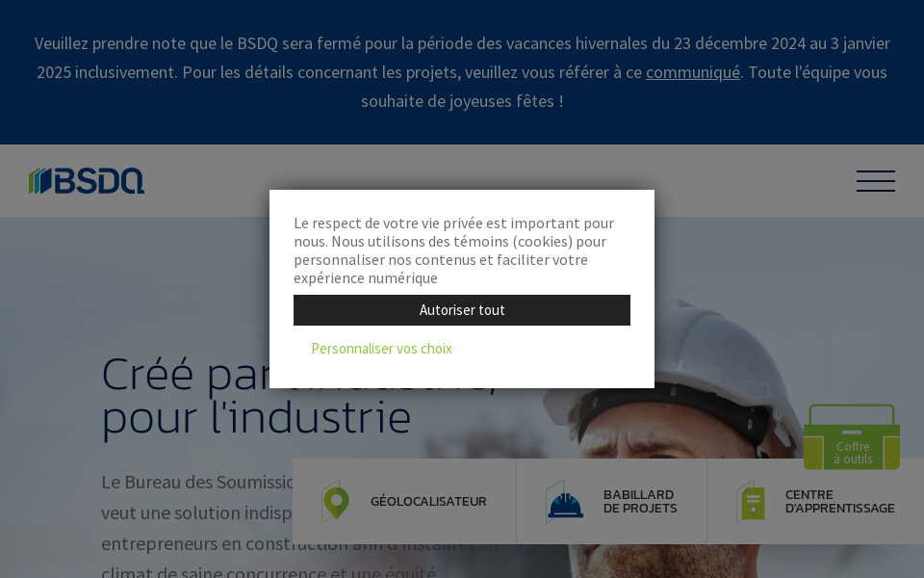The image size is (924, 578).
Task: Click "souhaite de joyeuses fêtes" banner text
Action: pyautogui.click(x=462, y=101)
